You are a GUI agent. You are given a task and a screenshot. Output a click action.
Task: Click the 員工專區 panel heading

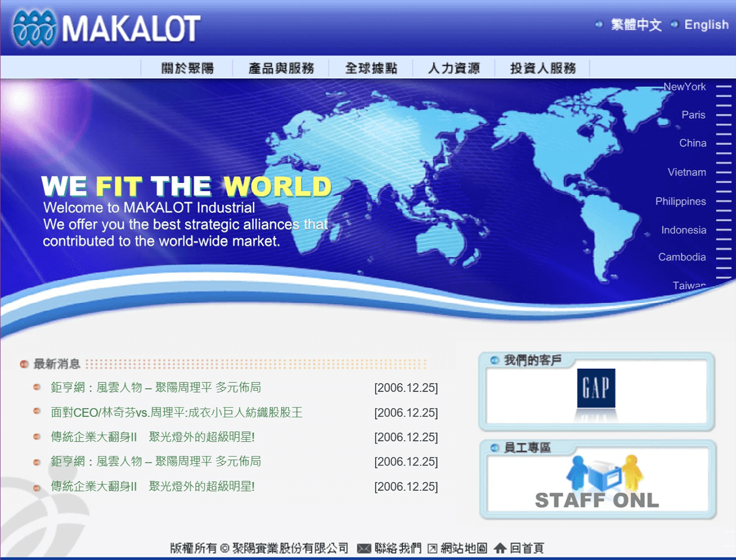pyautogui.click(x=527, y=447)
